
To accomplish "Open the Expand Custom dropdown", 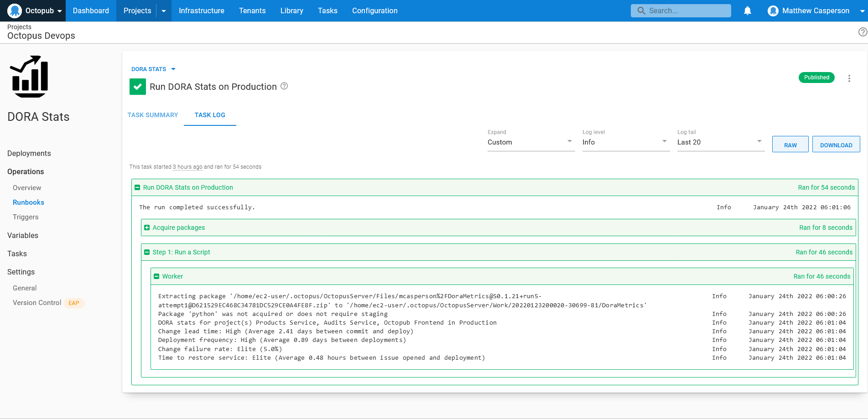I will coord(530,142).
